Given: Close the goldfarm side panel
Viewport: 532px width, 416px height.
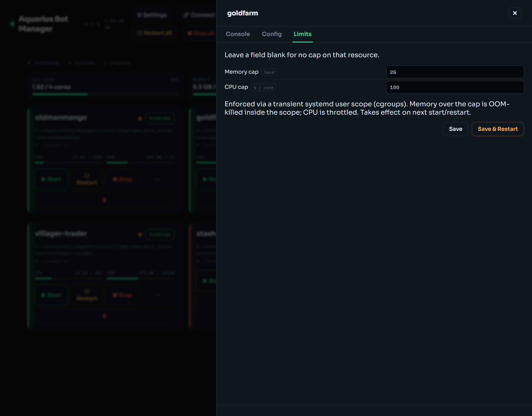Looking at the screenshot, I should [515, 13].
